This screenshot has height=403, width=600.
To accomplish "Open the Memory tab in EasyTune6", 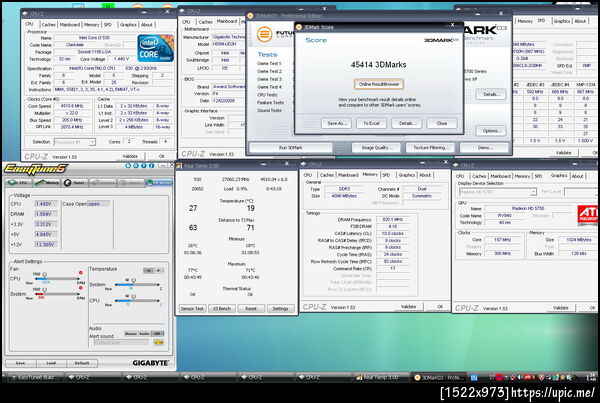I will [47, 183].
